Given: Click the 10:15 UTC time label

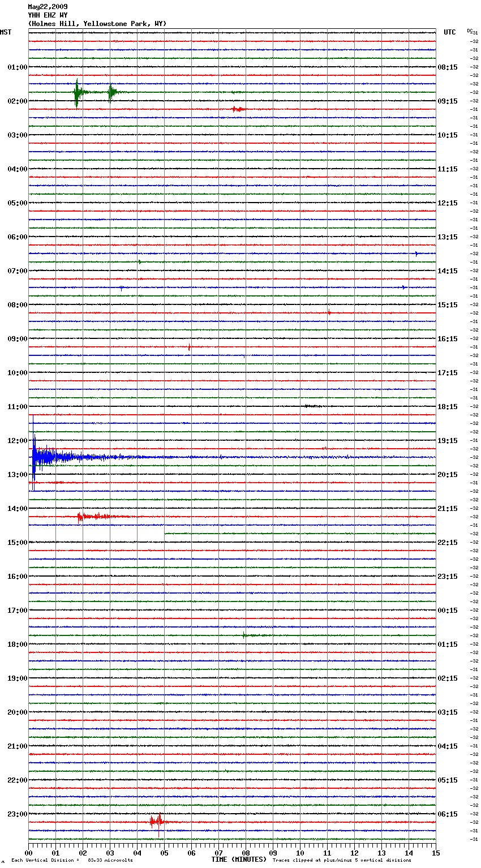Looking at the screenshot, I should 448,135.
